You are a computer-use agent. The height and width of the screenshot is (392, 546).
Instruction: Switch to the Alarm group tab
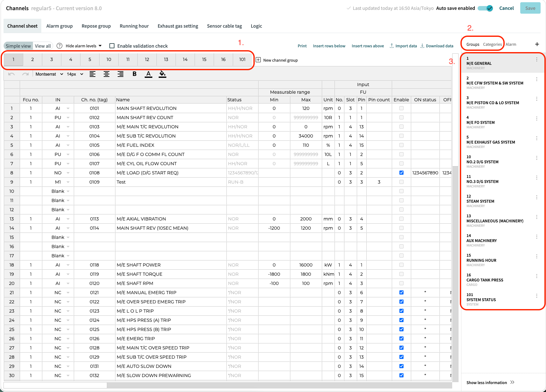(59, 26)
